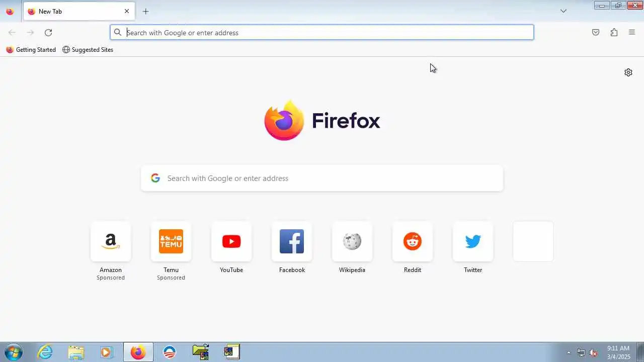Screen dimensions: 644x362
Task: Open Firefox View pinned tab icon
Action: pyautogui.click(x=10, y=11)
